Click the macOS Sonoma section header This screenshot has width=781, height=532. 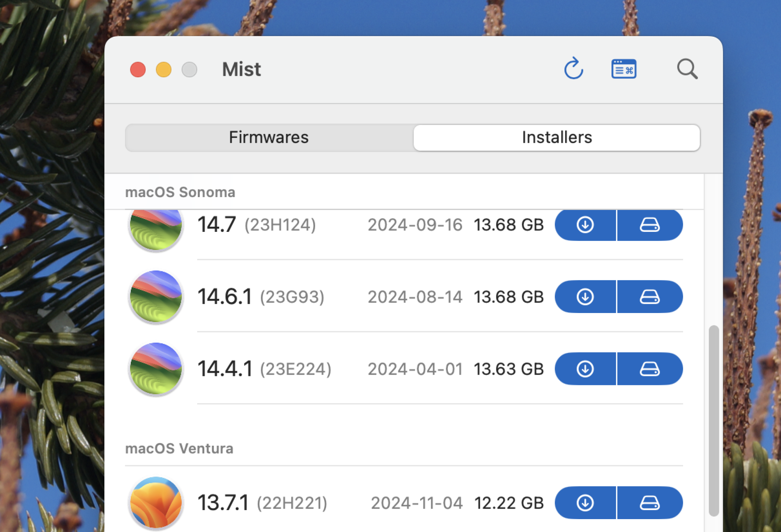coord(180,192)
